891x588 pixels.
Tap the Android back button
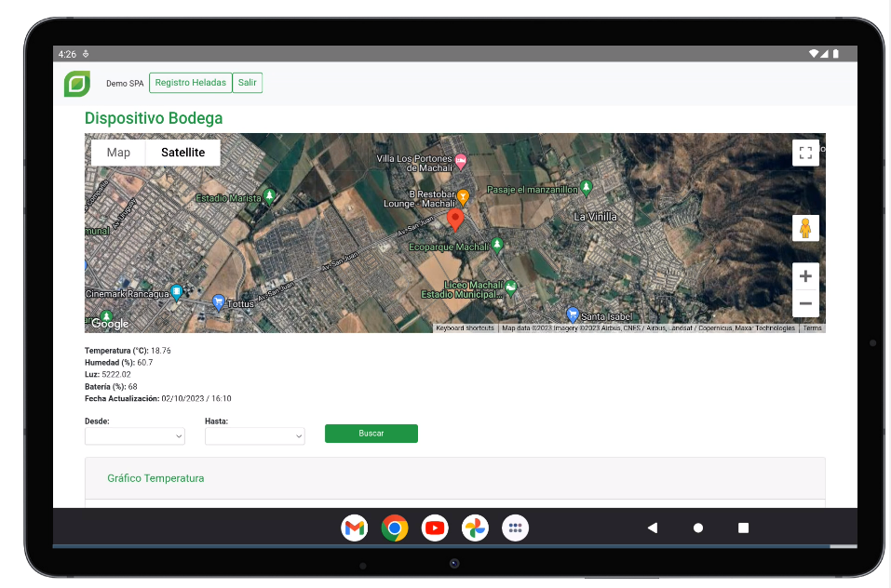pyautogui.click(x=653, y=528)
